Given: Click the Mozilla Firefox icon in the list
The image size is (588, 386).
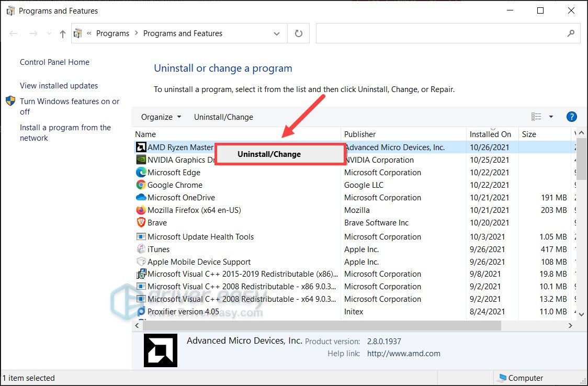Looking at the screenshot, I should click(x=141, y=210).
